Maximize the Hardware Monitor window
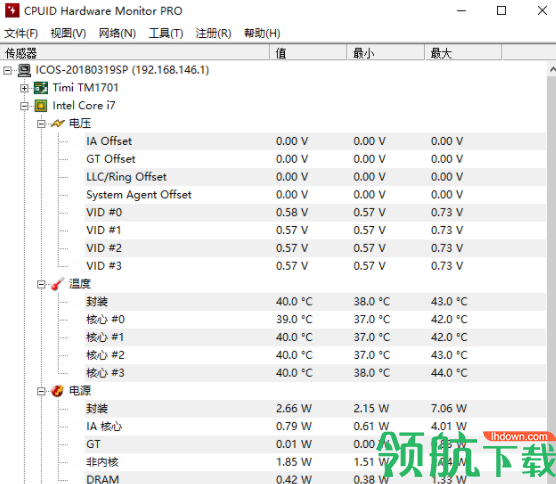 click(501, 11)
